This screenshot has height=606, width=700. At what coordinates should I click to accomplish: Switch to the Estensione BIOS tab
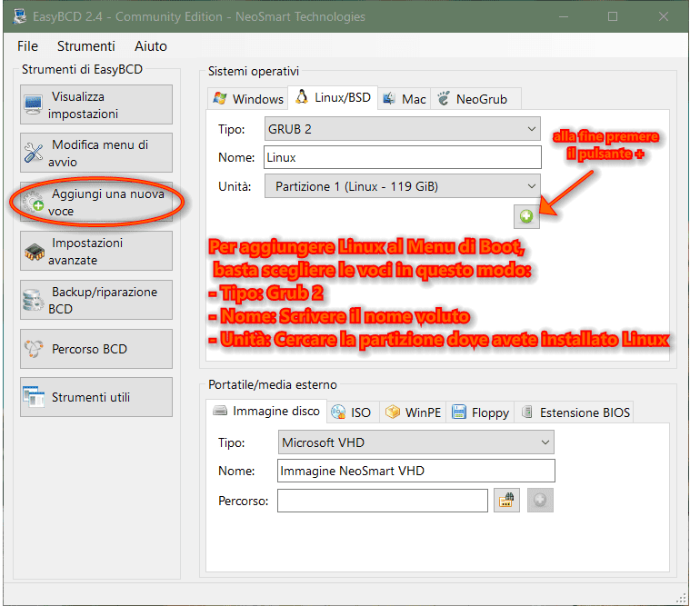575,412
